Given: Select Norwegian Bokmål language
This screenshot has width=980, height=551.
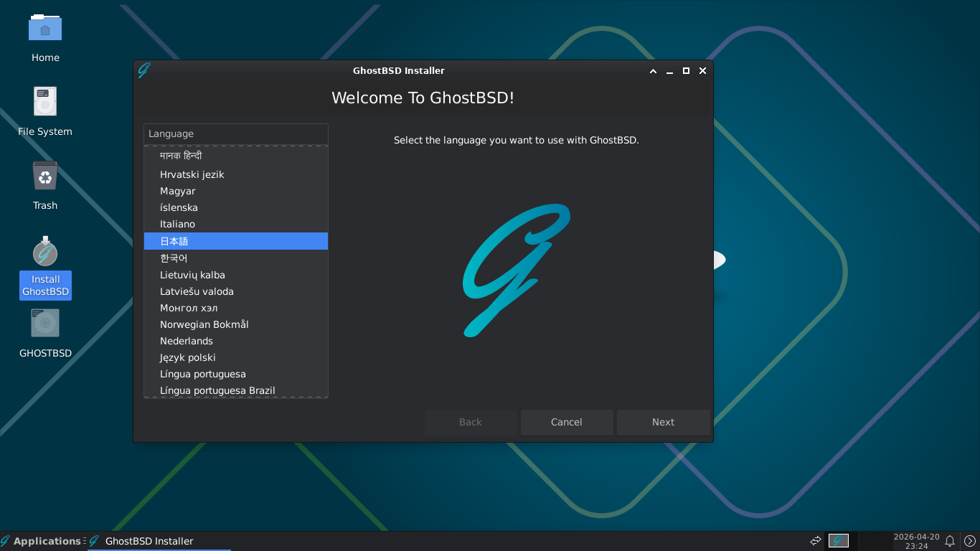Looking at the screenshot, I should [x=236, y=324].
